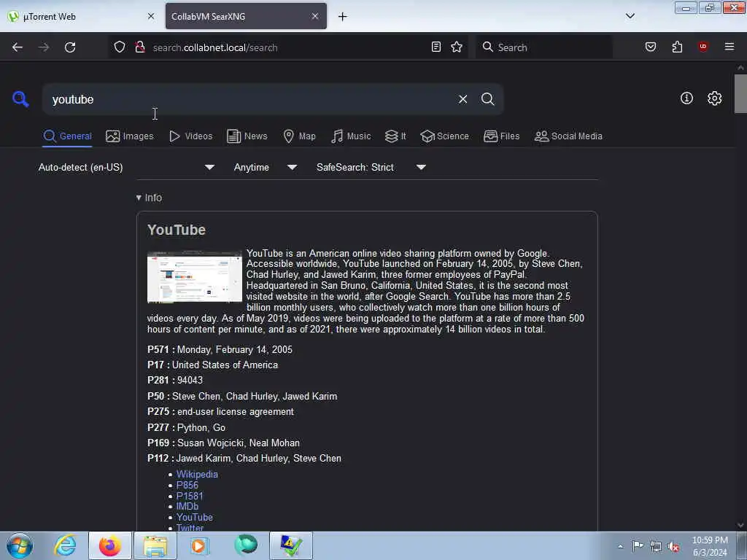Screen dimensions: 747x560
Task: Close the µTorrent Web tab
Action: tap(151, 16)
